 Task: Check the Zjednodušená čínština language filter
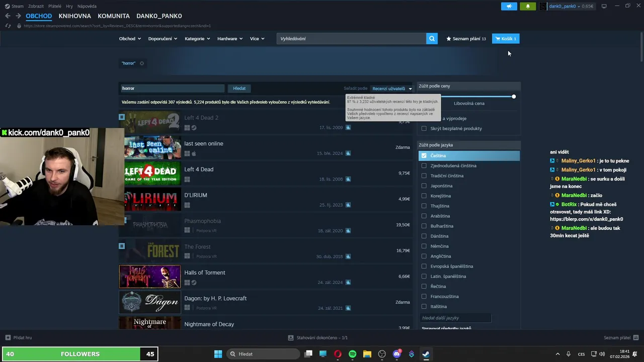[x=424, y=166]
